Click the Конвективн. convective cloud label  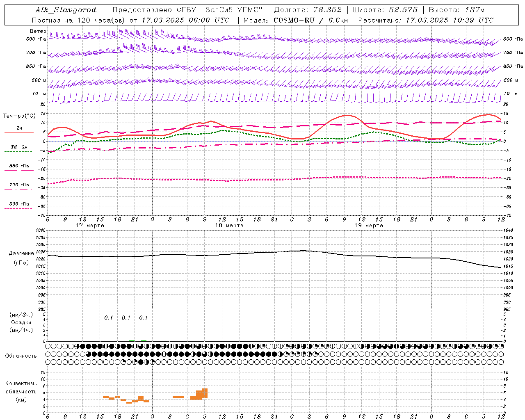coord(21,383)
